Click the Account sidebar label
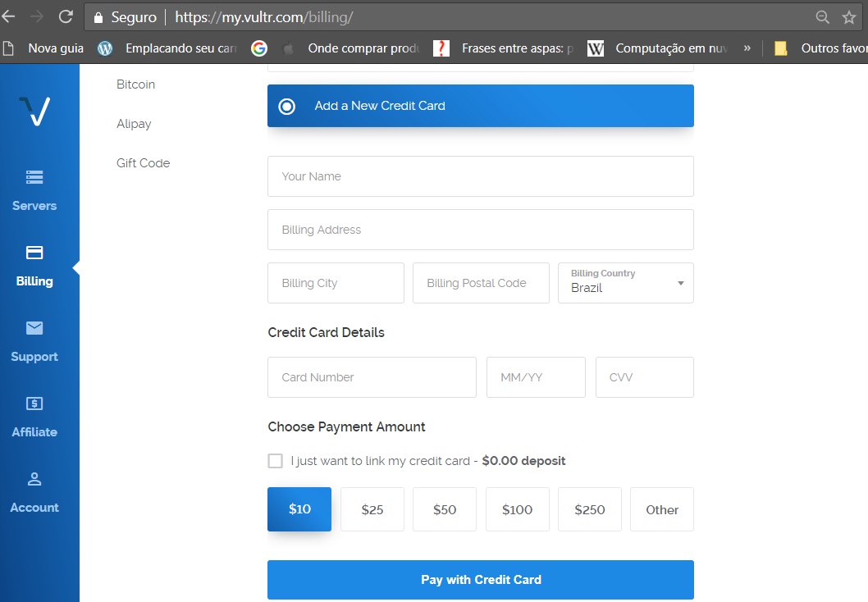The image size is (868, 602). point(34,508)
